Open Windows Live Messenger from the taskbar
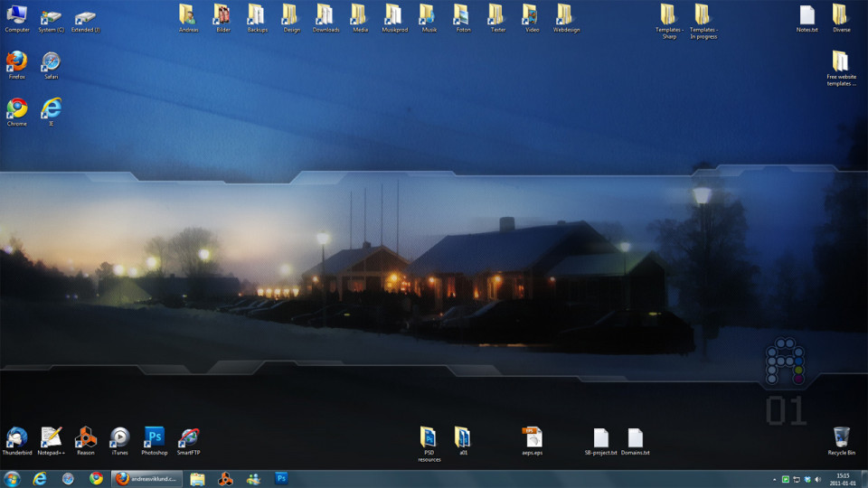Viewport: 868px width, 488px height. point(253,479)
